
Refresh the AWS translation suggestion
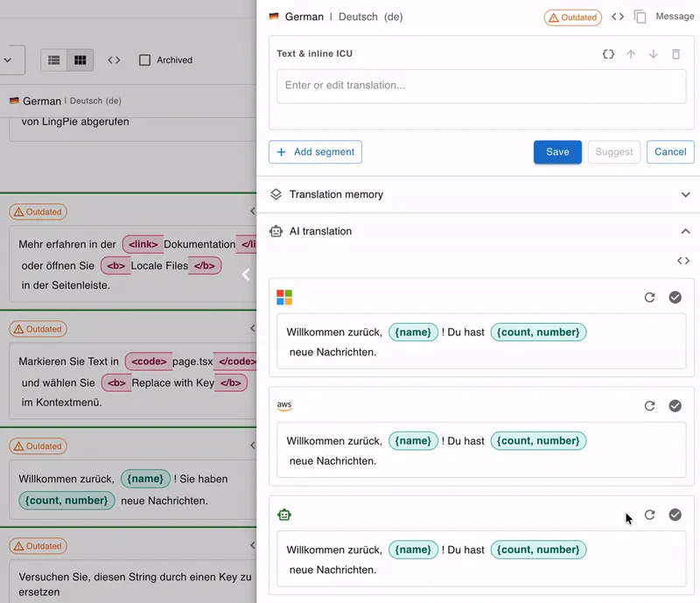[649, 405]
